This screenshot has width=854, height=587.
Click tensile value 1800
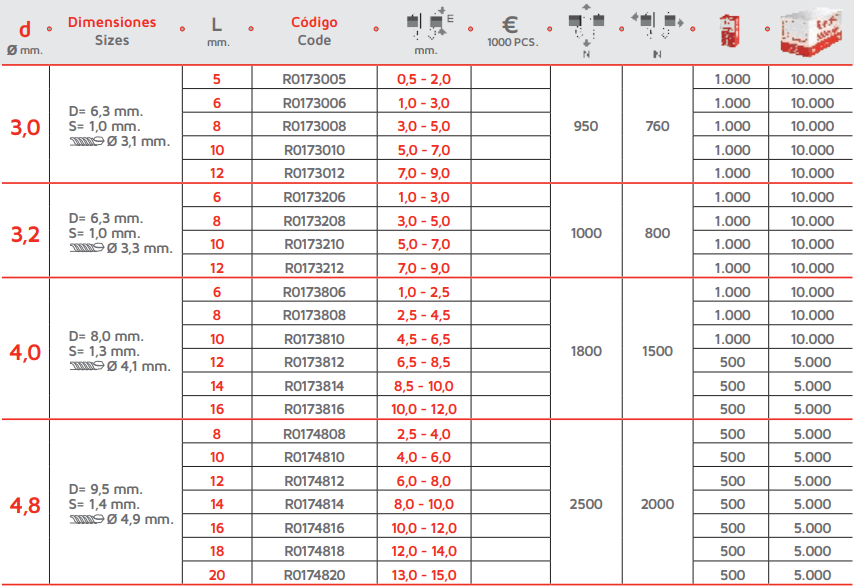586,351
